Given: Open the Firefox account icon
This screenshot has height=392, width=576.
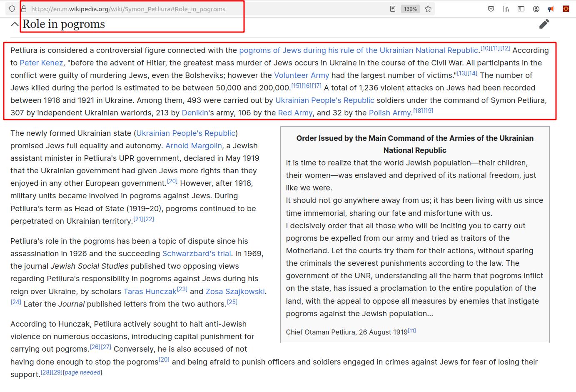Looking at the screenshot, I should pyautogui.click(x=536, y=9).
